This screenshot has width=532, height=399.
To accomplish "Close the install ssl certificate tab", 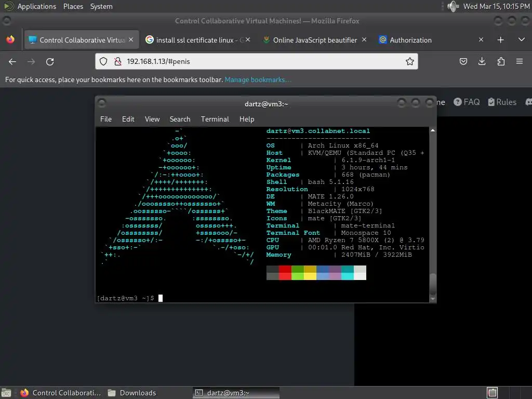I will tap(248, 39).
